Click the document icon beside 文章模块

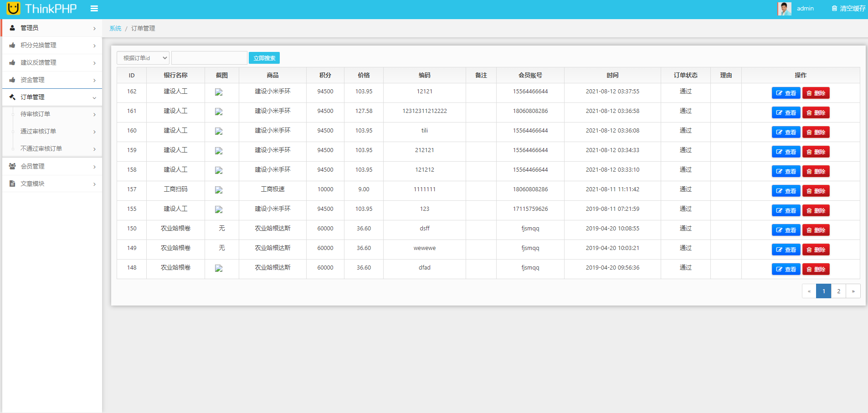[12, 184]
